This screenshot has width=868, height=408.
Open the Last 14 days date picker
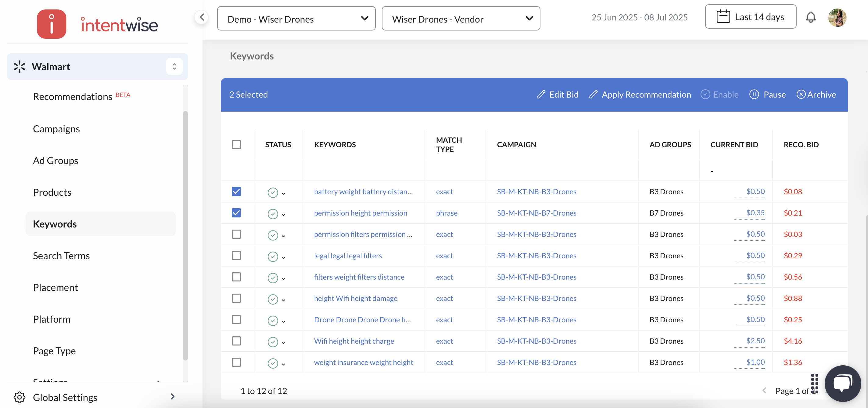pos(750,17)
